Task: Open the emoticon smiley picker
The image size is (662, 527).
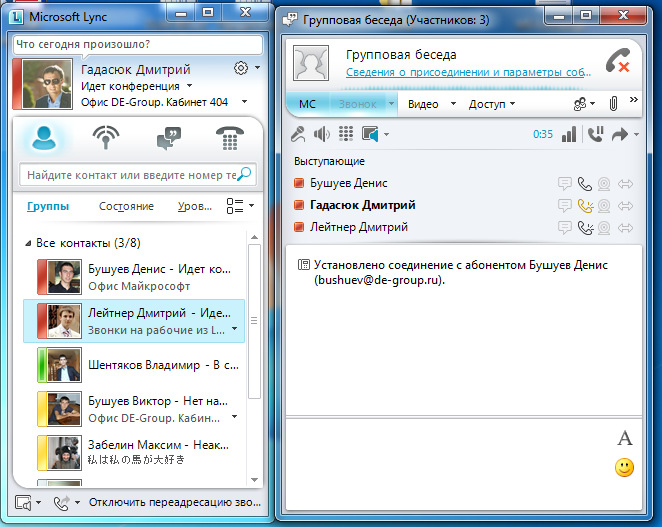Action: 624,467
